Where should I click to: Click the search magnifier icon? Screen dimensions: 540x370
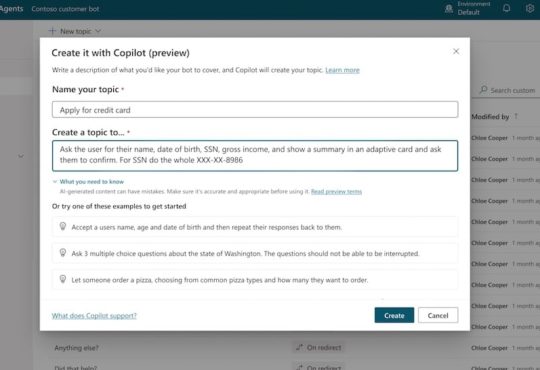tap(484, 90)
